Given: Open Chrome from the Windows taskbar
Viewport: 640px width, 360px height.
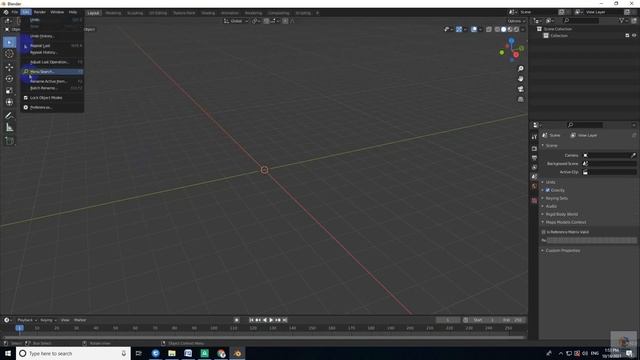Looking at the screenshot, I should (221, 353).
